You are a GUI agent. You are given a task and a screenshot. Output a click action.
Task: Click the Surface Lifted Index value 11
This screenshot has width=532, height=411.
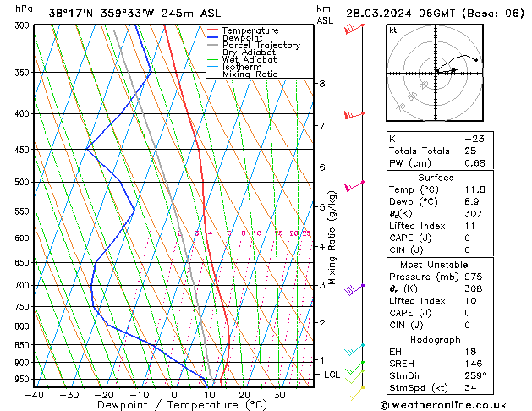tap(470, 226)
